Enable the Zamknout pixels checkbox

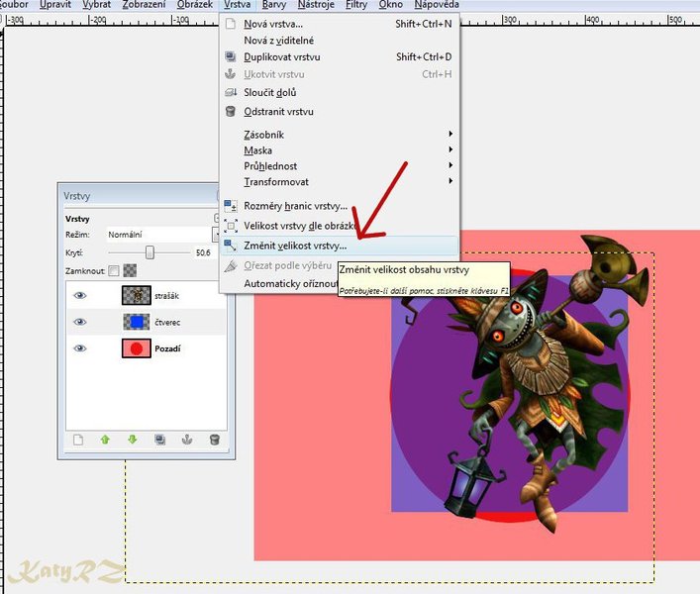[114, 271]
